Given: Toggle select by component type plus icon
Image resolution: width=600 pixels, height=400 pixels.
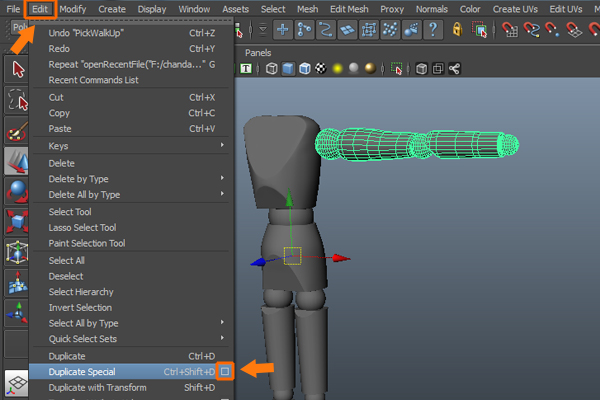Looking at the screenshot, I should pos(283,30).
